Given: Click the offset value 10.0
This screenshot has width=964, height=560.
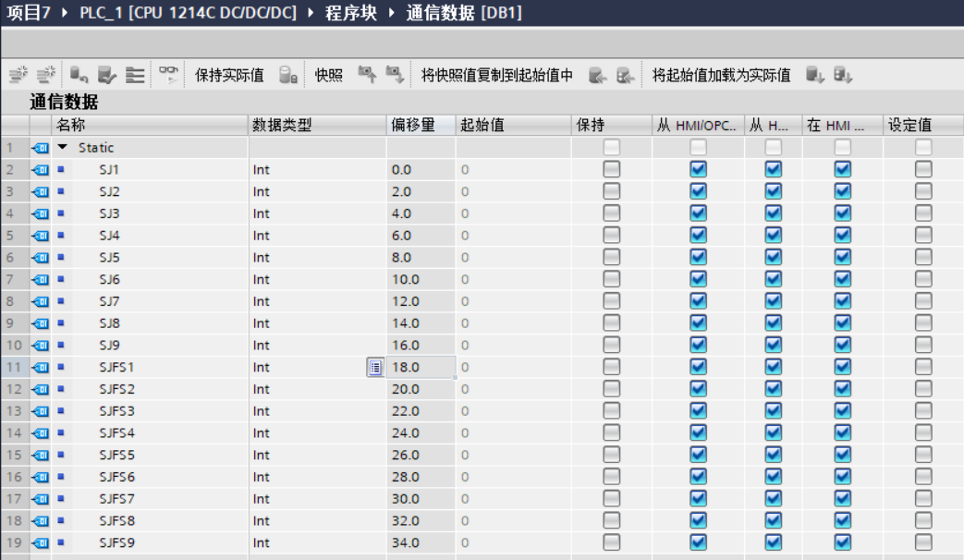Looking at the screenshot, I should (x=406, y=280).
